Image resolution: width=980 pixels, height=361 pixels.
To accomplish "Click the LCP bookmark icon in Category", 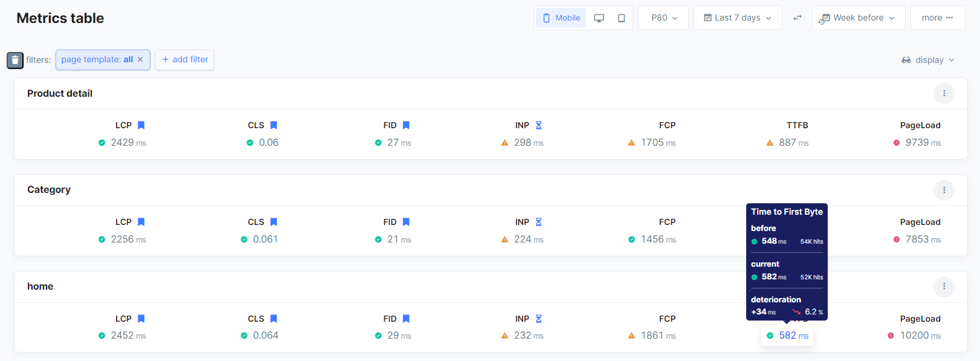I will [141, 222].
